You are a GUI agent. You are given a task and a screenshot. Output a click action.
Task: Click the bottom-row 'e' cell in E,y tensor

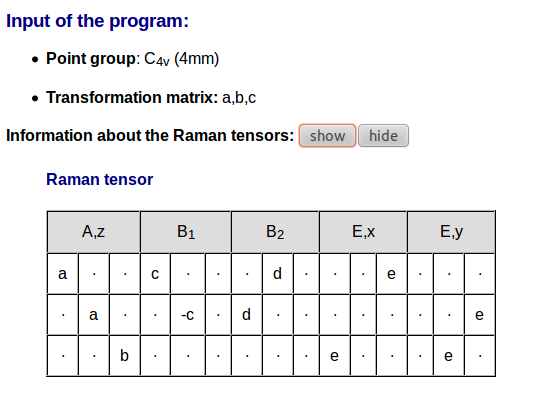click(449, 356)
